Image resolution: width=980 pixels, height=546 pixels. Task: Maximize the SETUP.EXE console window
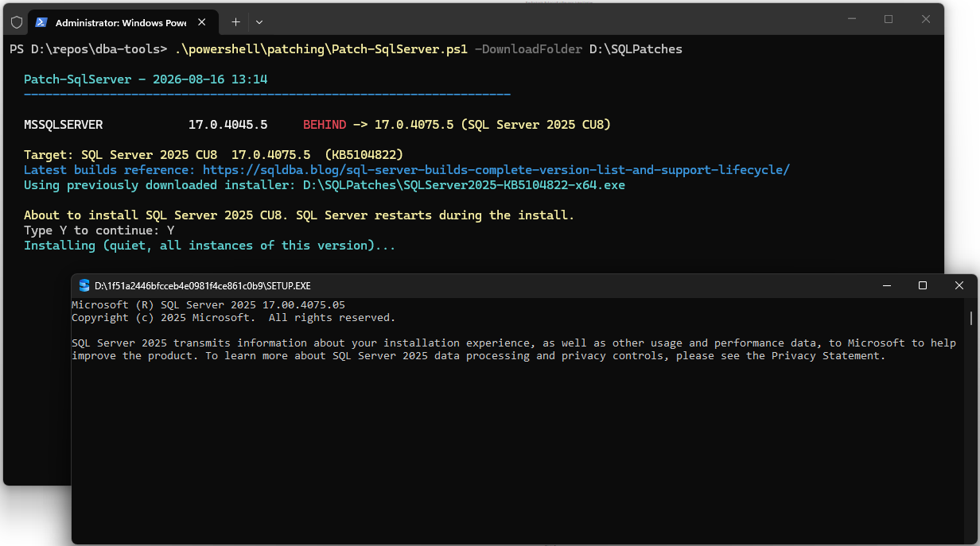922,285
